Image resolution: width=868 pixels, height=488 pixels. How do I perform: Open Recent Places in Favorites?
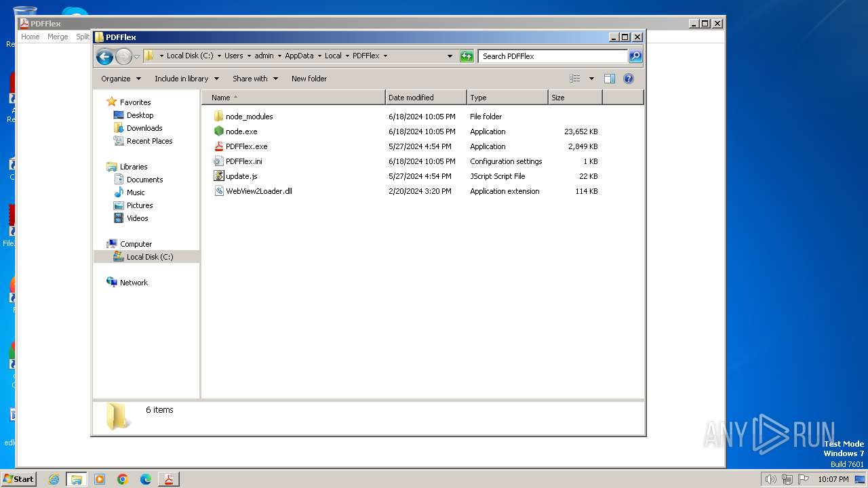point(149,141)
